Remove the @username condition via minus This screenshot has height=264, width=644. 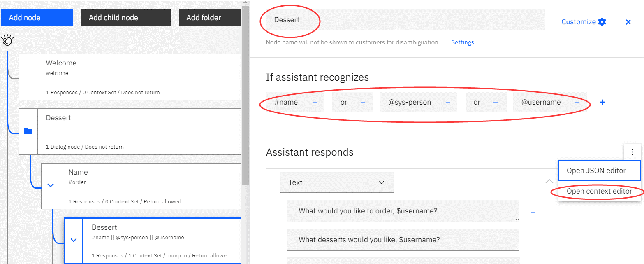[x=577, y=102]
